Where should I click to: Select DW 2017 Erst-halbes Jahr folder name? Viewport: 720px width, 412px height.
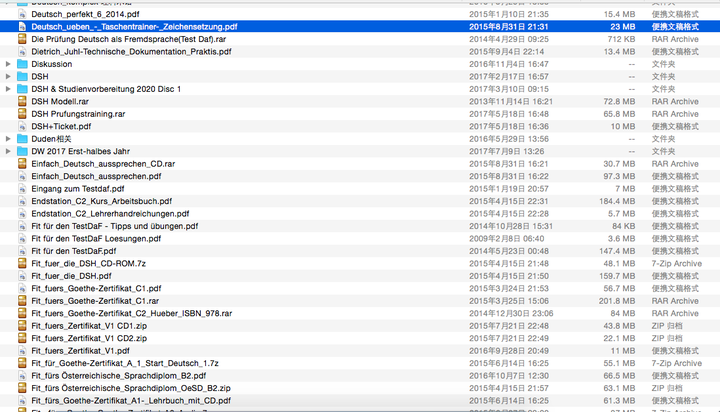tap(80, 151)
